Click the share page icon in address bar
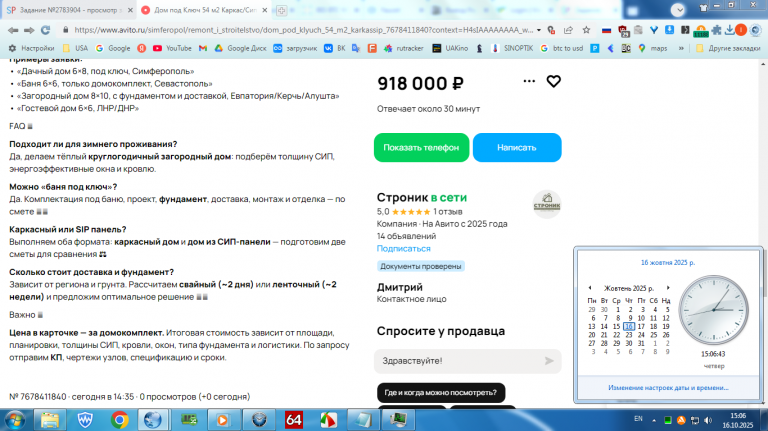The image size is (768, 431). 568,30
